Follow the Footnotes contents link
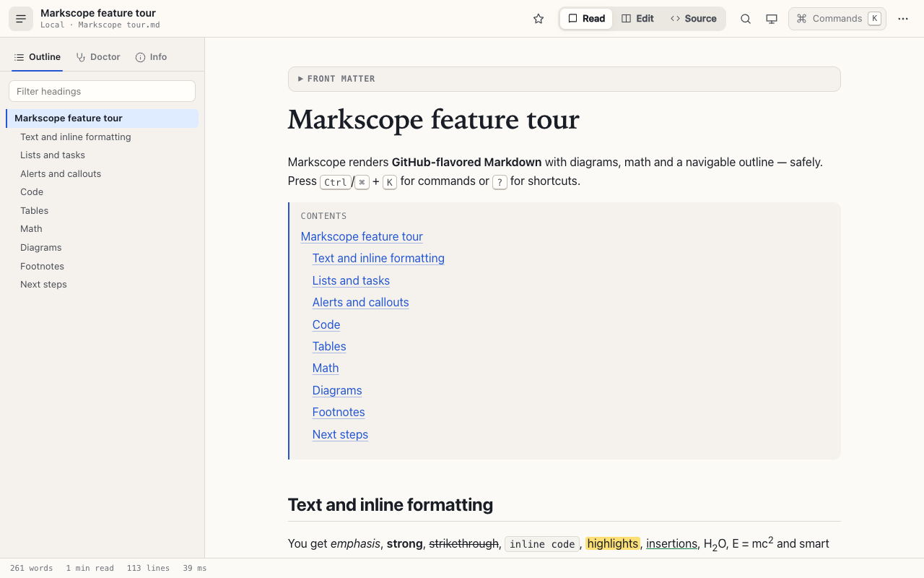 [x=339, y=412]
